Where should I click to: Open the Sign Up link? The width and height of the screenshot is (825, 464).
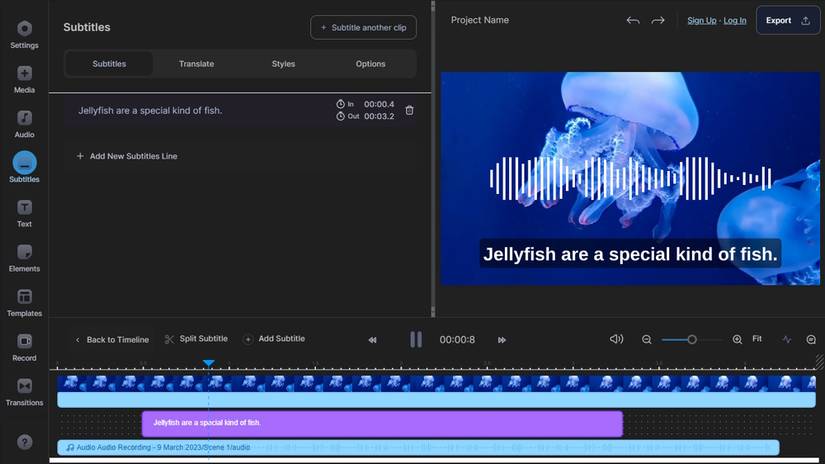point(701,21)
